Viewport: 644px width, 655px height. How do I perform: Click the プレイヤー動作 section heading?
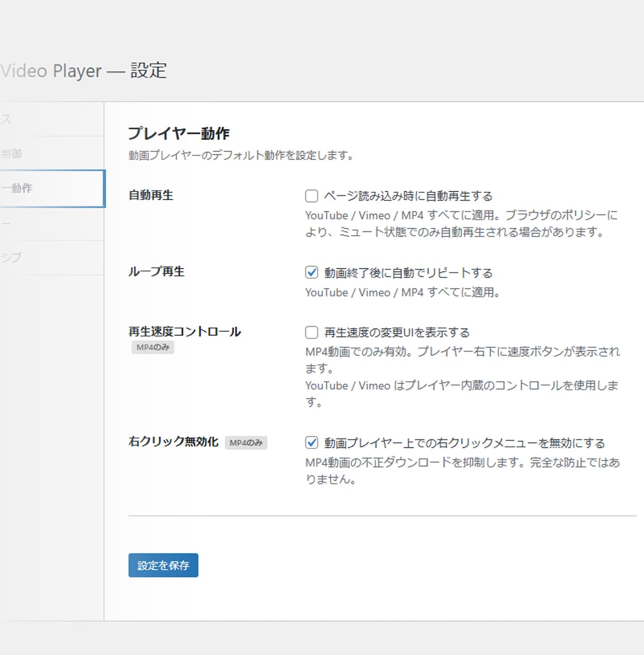point(179,133)
